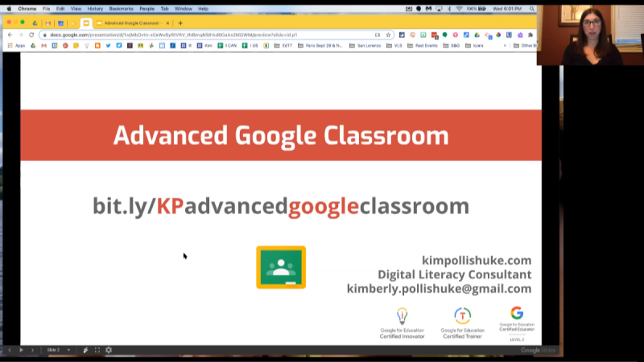Screen dimensions: 644x362
Task: Open the Google Drive pinned tab
Action: coord(35,23)
